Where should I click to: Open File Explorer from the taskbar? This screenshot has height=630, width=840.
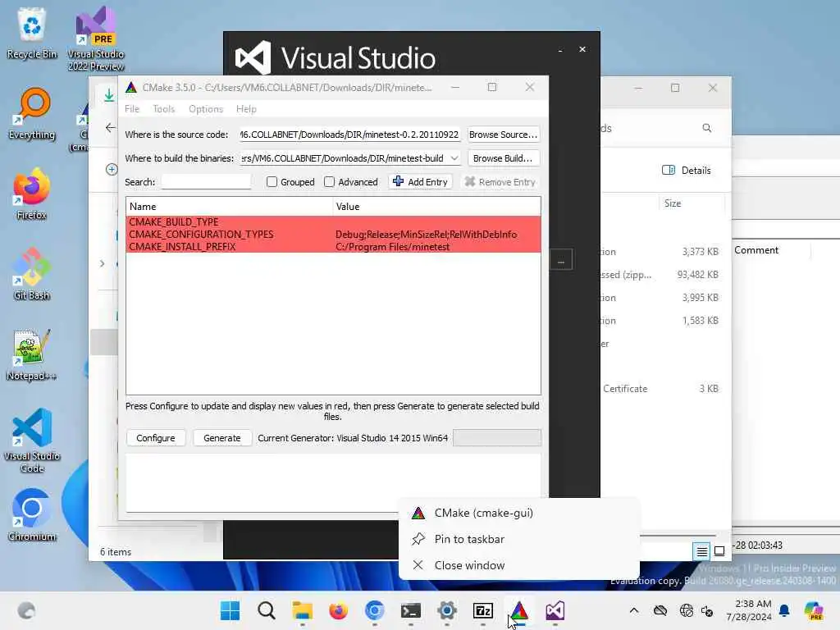303,610
